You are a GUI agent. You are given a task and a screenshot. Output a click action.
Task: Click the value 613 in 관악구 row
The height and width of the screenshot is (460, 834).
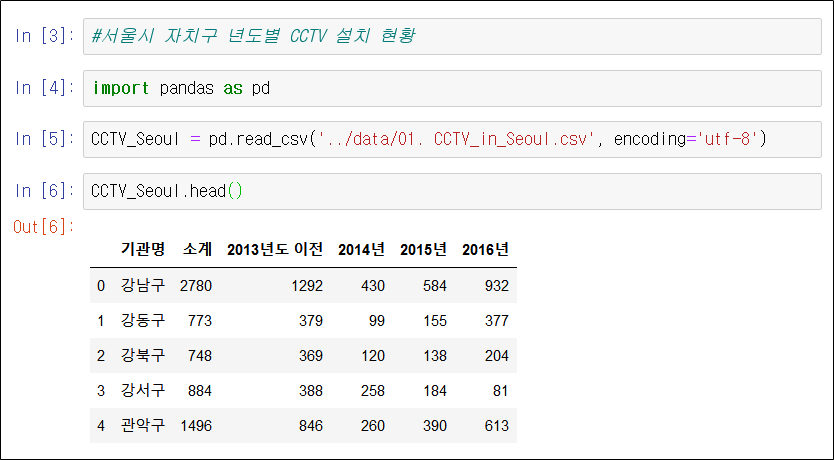point(497,425)
